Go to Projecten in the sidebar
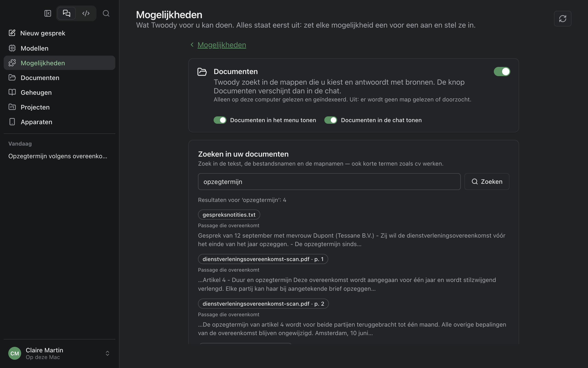Screen dimensions: 588x368 [x=59, y=107]
